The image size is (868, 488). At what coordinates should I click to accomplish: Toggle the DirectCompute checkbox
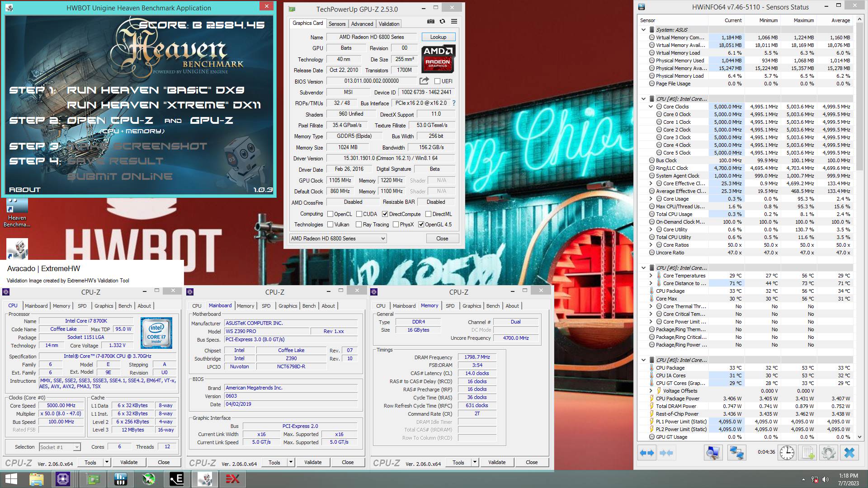pyautogui.click(x=385, y=214)
